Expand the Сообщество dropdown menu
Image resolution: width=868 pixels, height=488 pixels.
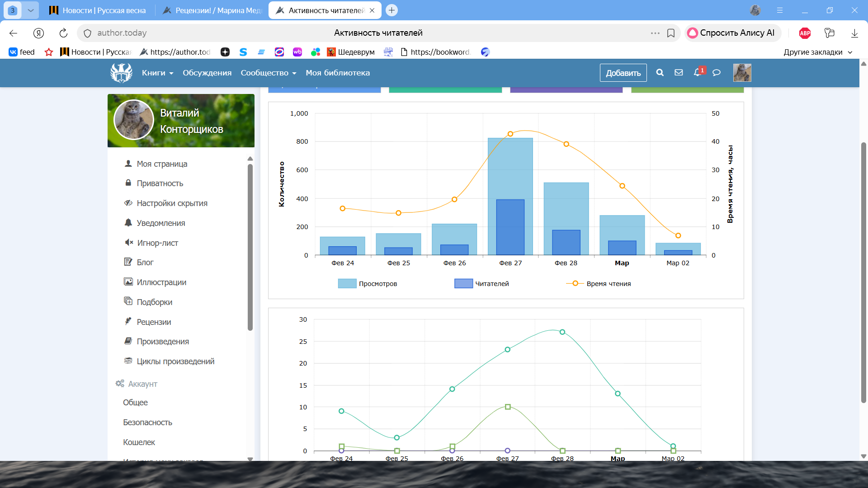pyautogui.click(x=268, y=73)
